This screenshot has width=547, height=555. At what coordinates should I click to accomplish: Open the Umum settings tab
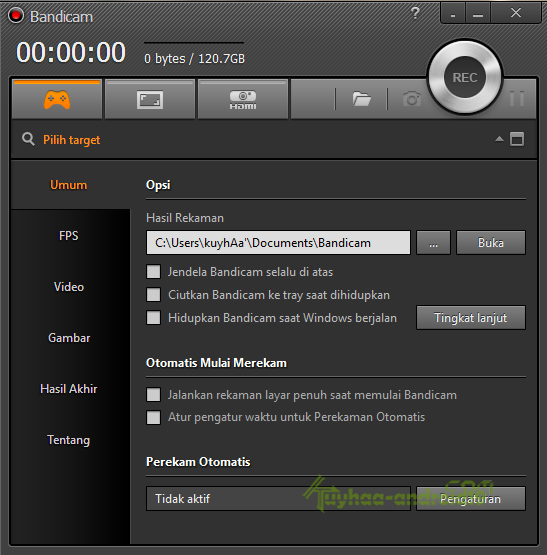pyautogui.click(x=69, y=185)
